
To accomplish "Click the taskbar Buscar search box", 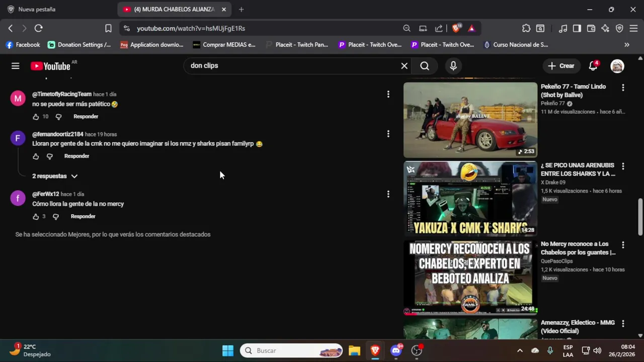I will pos(291,350).
